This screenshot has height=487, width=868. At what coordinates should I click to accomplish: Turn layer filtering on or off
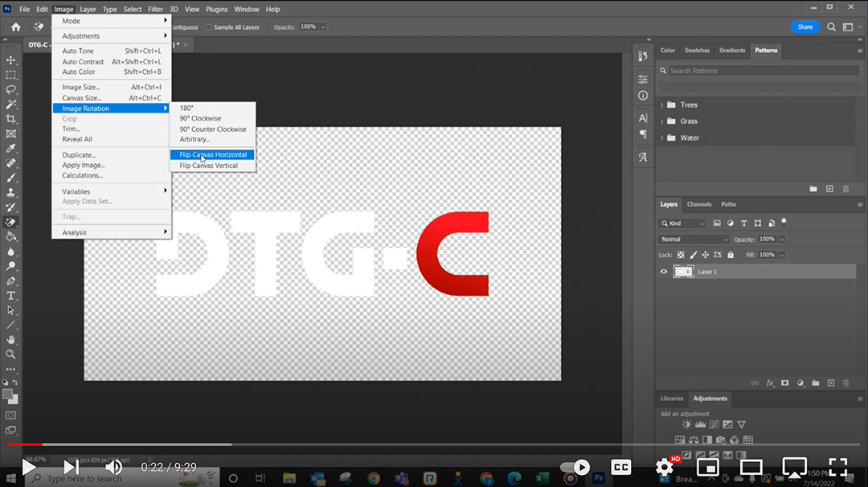tap(784, 222)
